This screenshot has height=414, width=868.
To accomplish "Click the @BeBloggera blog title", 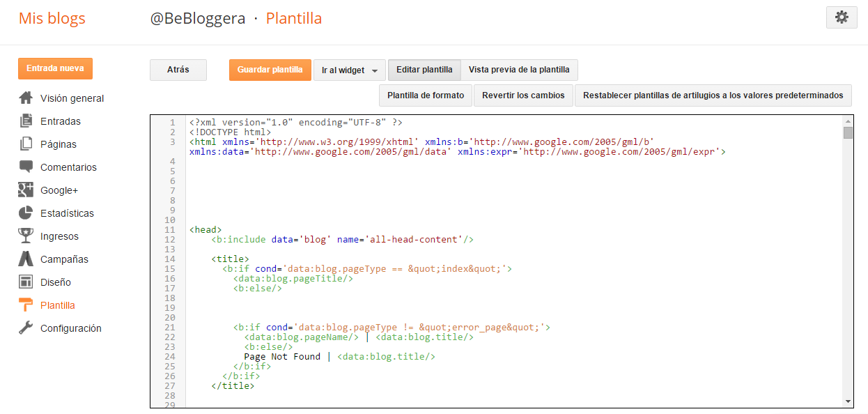I will pos(198,18).
